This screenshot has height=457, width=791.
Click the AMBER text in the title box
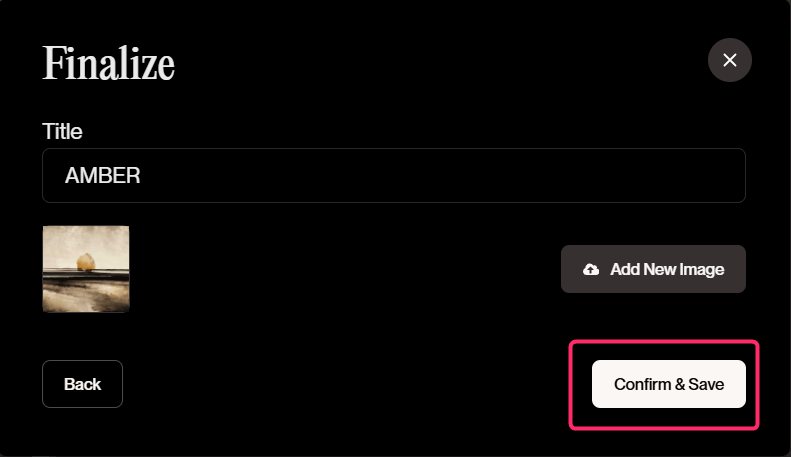point(102,176)
